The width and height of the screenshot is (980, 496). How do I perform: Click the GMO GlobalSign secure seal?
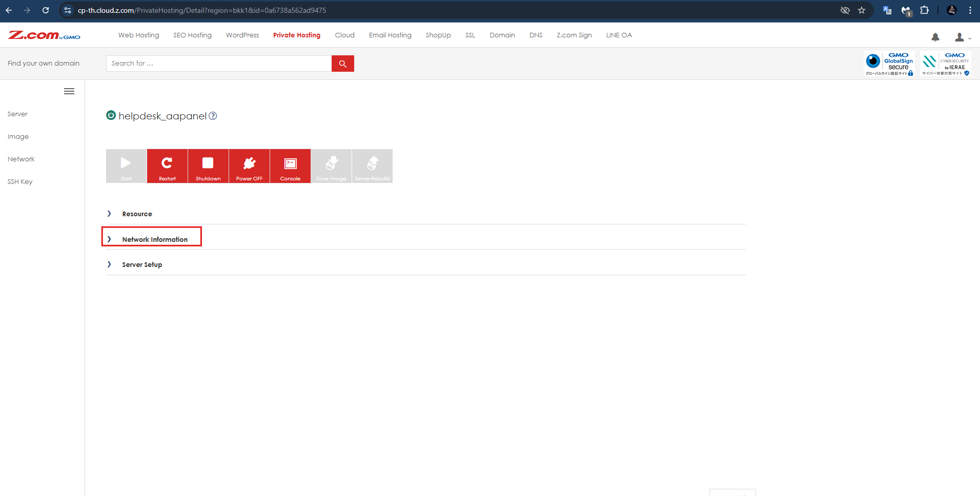[x=889, y=64]
